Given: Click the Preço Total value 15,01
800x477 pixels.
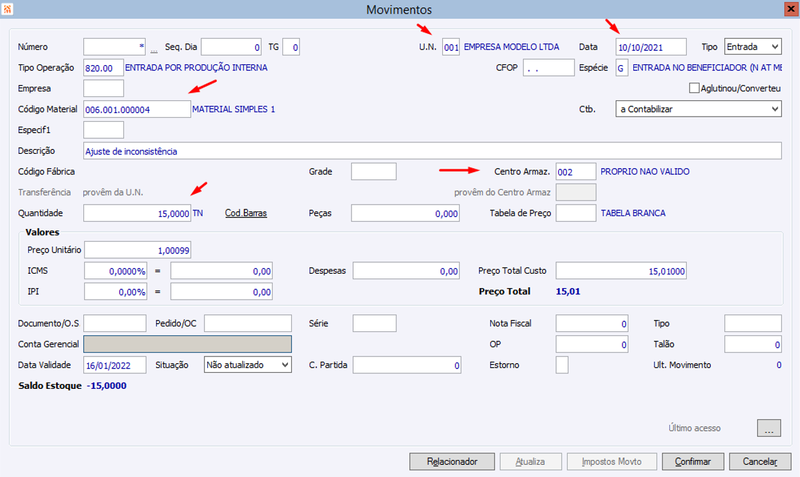Looking at the screenshot, I should click(568, 291).
